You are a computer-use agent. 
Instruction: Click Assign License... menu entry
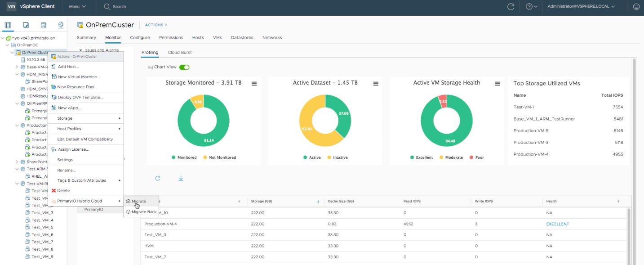click(86, 149)
